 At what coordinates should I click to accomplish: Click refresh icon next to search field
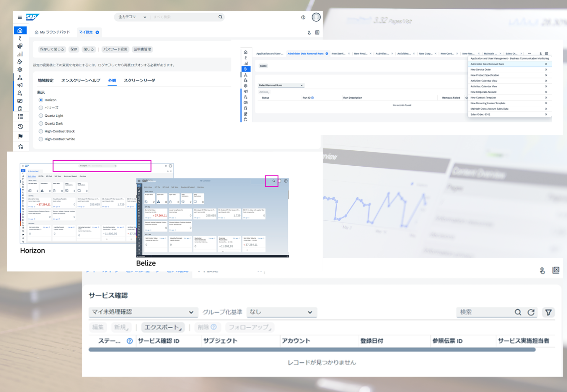tap(531, 312)
